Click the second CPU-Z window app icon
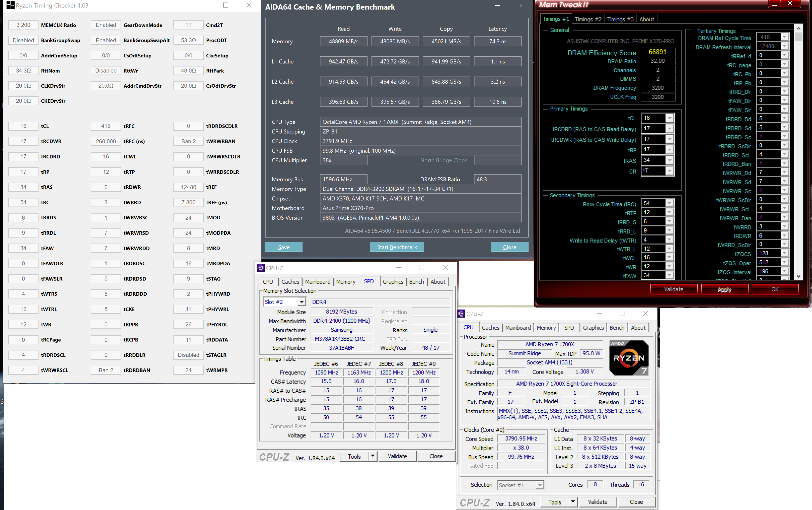This screenshot has width=812, height=510. point(461,314)
